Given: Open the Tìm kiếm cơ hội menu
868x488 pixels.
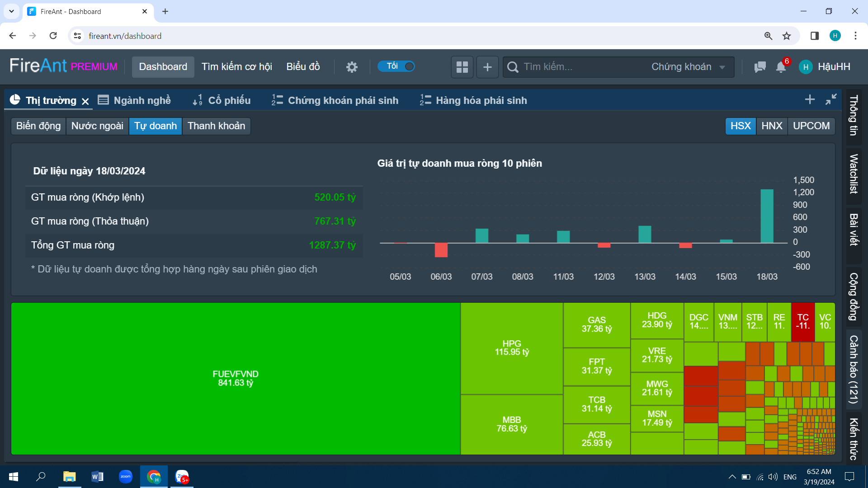Looking at the screenshot, I should 236,67.
